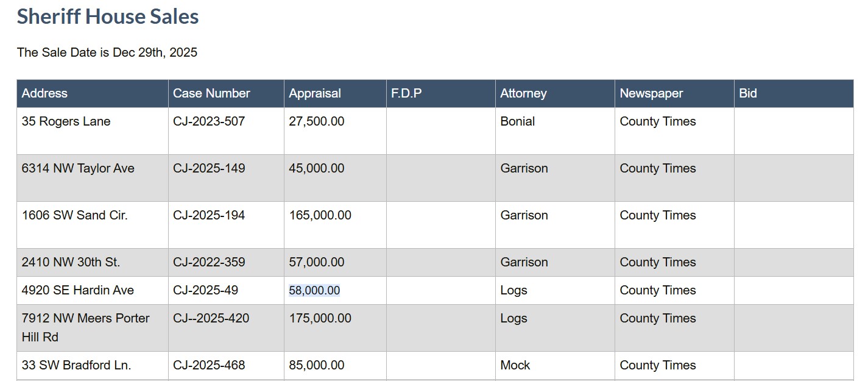Screen dimensions: 868x381
Task: Click the empty Bid cell for 35 Rogers Lane
Action: (793, 130)
